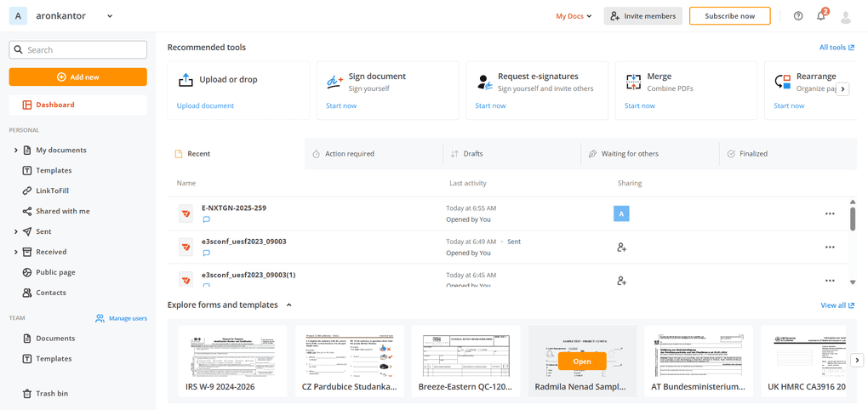This screenshot has width=868, height=410.
Task: Click Start now under Sign document
Action: (x=341, y=105)
